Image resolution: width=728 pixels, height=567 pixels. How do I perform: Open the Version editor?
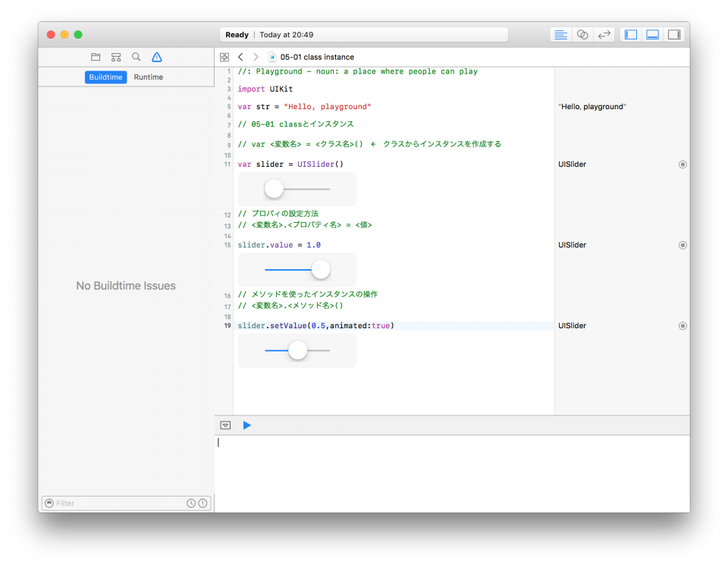click(x=604, y=35)
